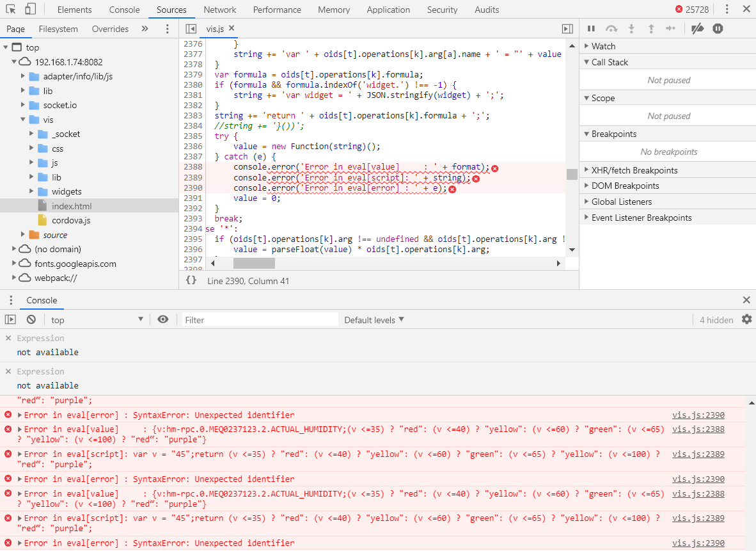The image size is (756, 551).
Task: Click the horizontal scrollbar in code editor
Action: (x=254, y=264)
